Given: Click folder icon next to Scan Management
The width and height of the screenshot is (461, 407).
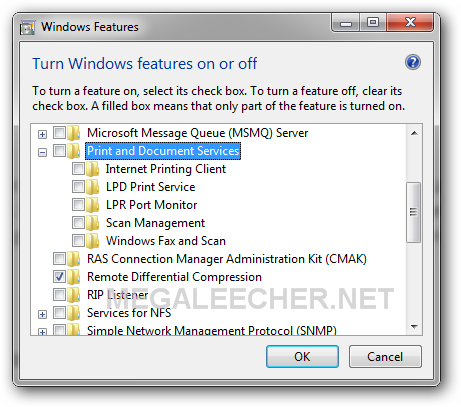Looking at the screenshot, I should tap(93, 223).
